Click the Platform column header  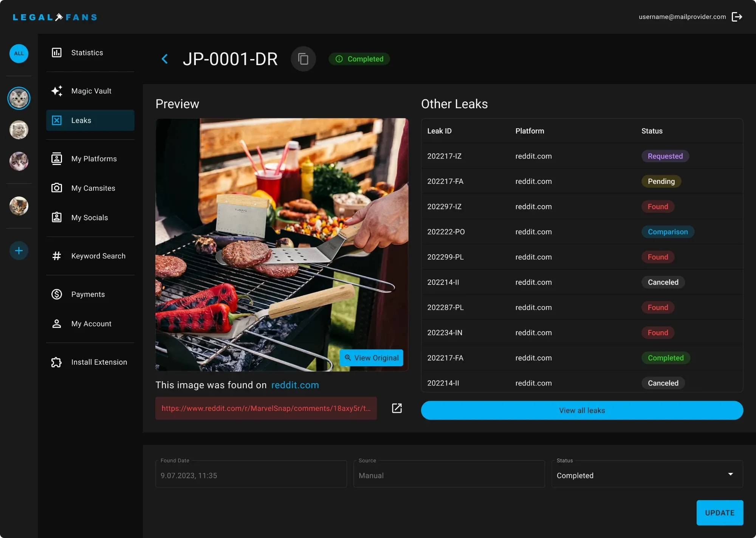click(x=530, y=131)
